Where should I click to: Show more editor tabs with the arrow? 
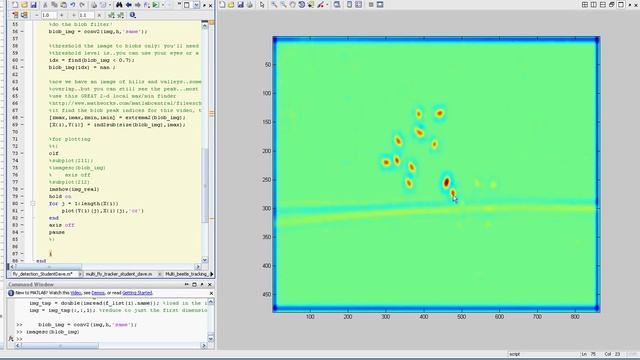[211, 274]
